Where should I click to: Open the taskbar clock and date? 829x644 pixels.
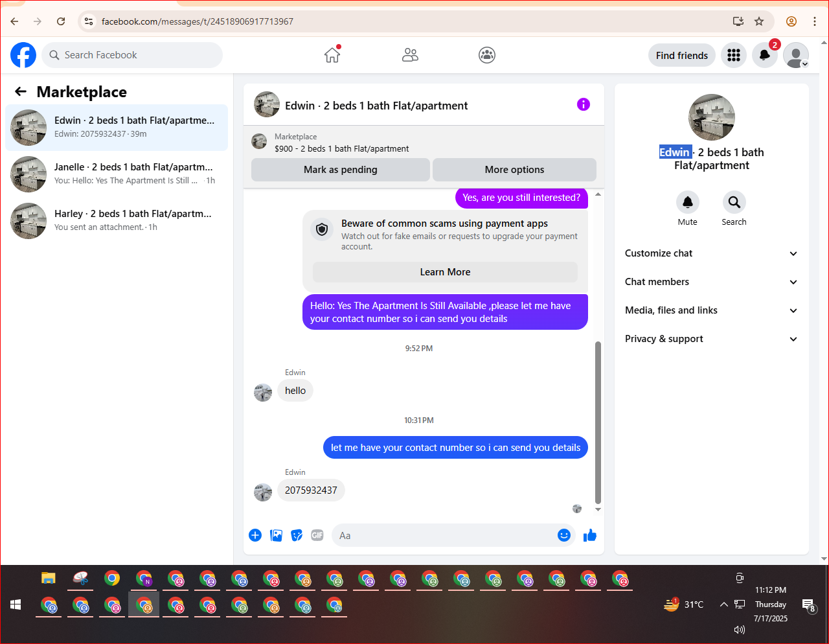point(771,604)
